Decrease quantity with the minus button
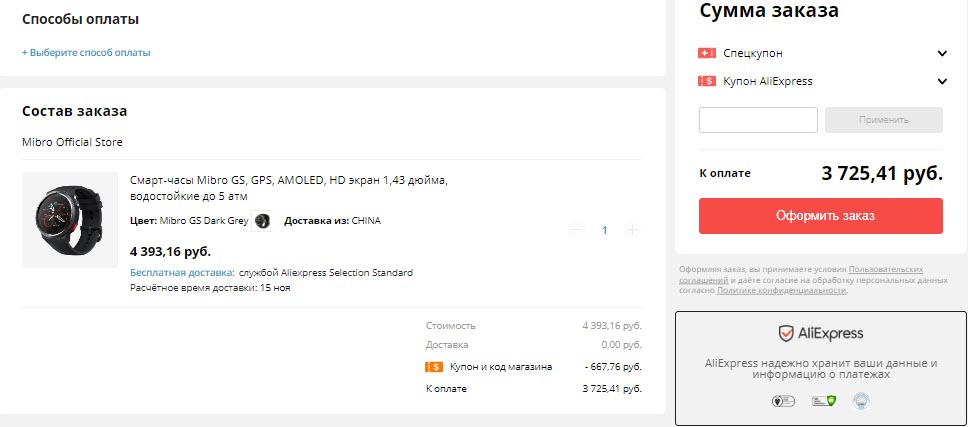 578,230
